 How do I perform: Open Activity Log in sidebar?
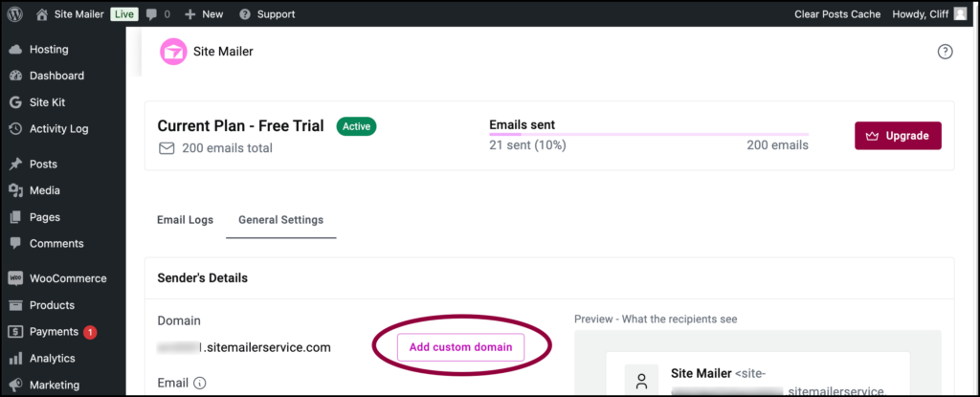pyautogui.click(x=58, y=129)
